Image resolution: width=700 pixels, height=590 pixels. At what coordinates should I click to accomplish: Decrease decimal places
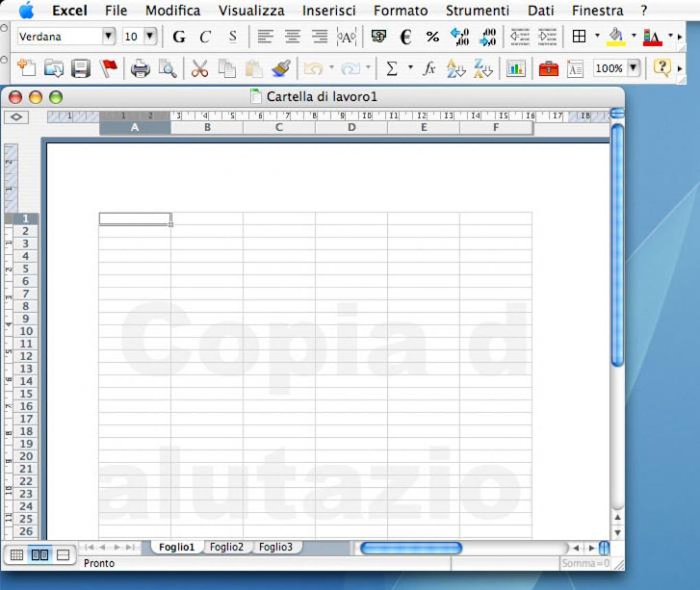pos(487,36)
